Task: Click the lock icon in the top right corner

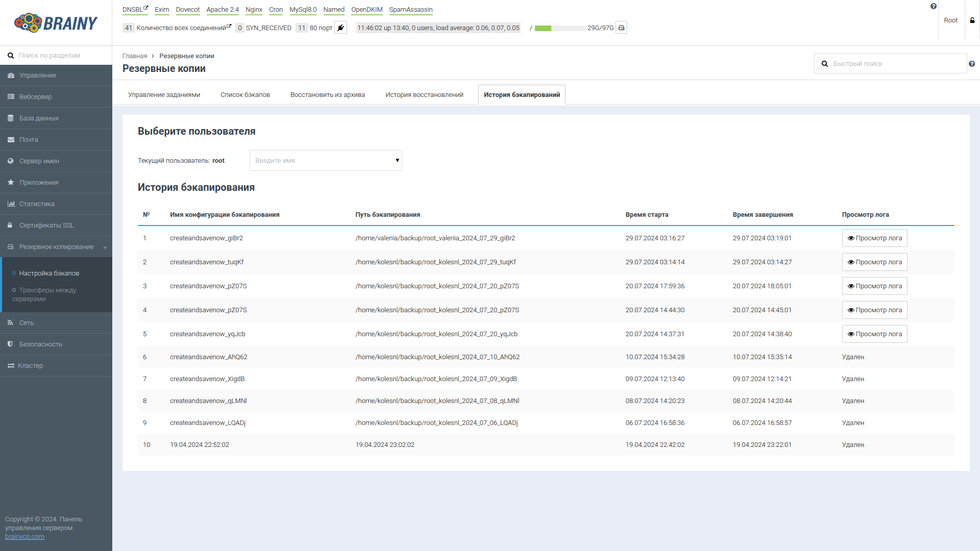Action: point(971,20)
